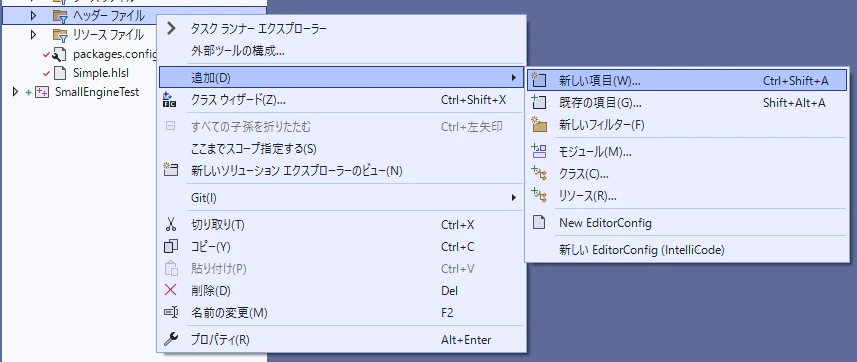Click the resource icon beside リソース(R)...
This screenshot has width=857, height=362.
[539, 195]
